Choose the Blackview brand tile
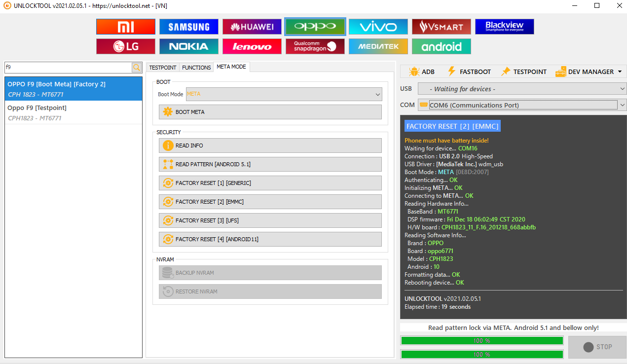The height and width of the screenshot is (364, 627). tap(505, 27)
